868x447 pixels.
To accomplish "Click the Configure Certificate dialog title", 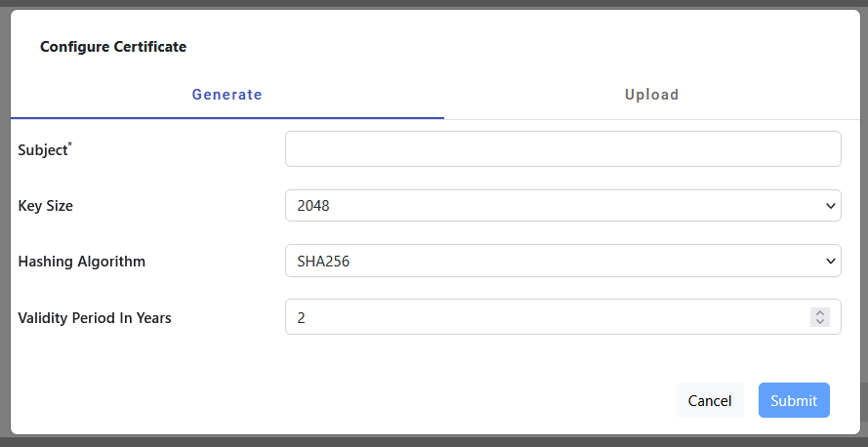I will tap(113, 46).
